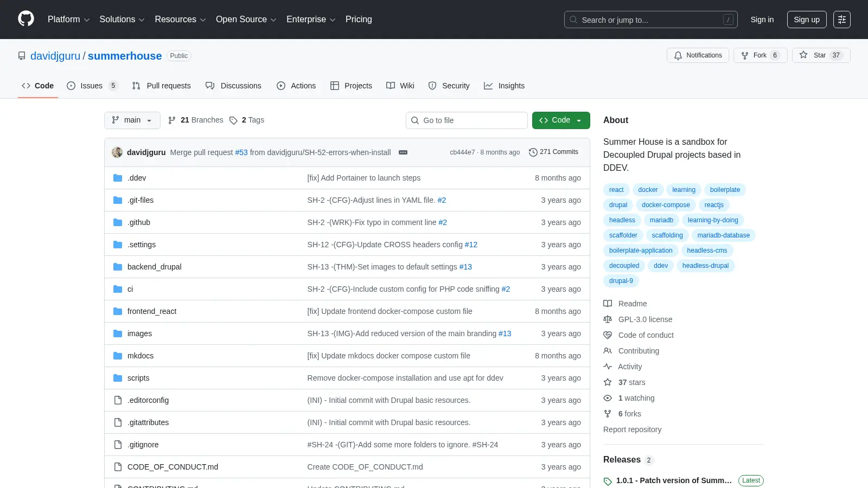The width and height of the screenshot is (868, 488).
Task: Expand commit message ellipsis icon
Action: click(x=403, y=152)
